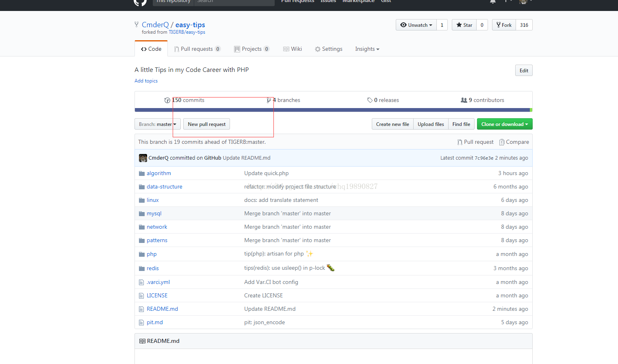Click the CmderQ committer avatar
Screen dimensions: 618x364
143,158
